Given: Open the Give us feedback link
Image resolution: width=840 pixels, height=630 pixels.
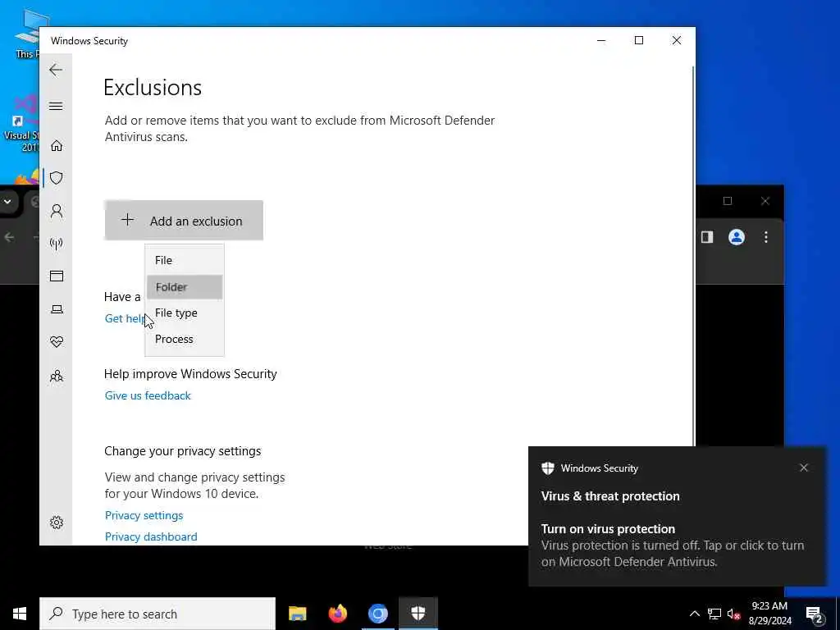Looking at the screenshot, I should click(x=148, y=395).
